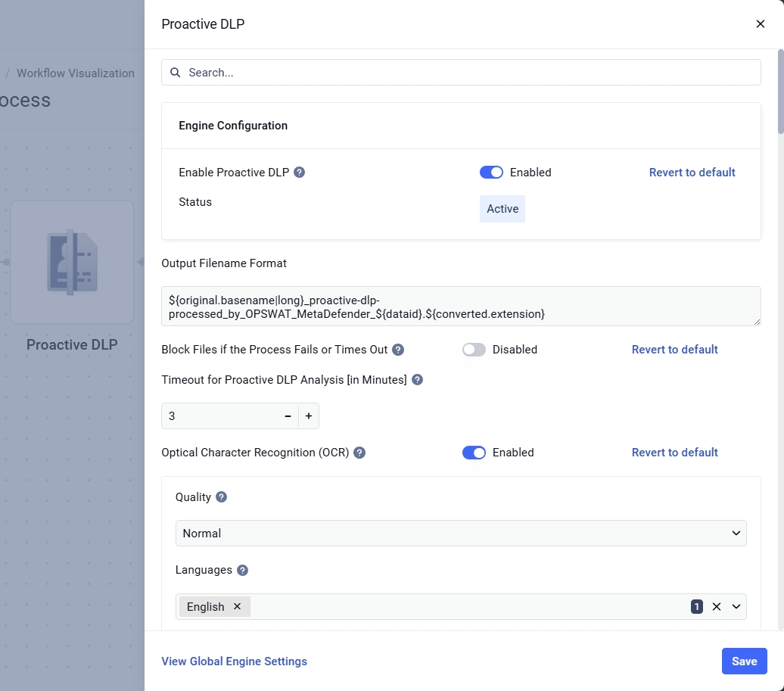Open help for Languages setting

tap(242, 571)
